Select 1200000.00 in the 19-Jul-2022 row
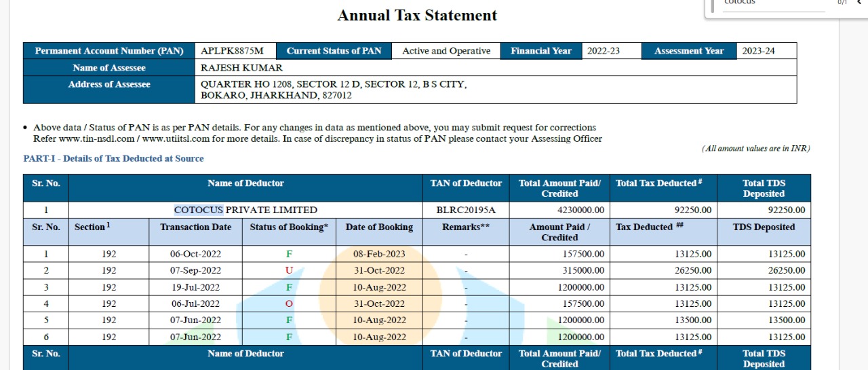The width and height of the screenshot is (868, 370). (x=580, y=287)
